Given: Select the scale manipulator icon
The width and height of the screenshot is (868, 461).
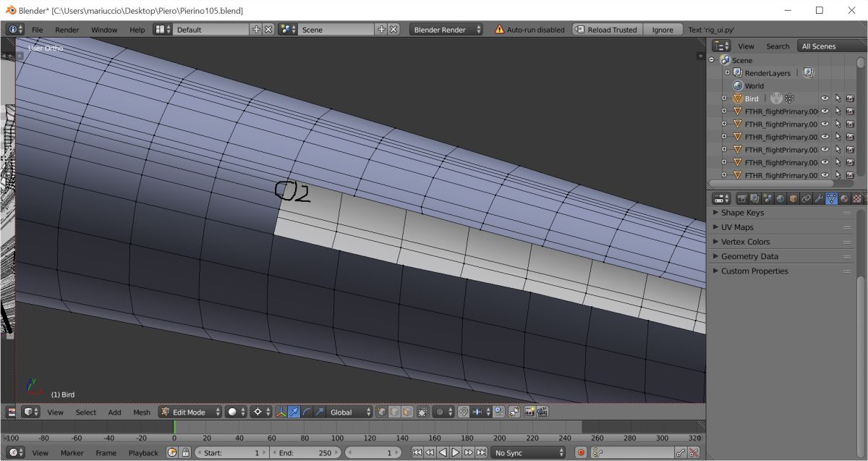Looking at the screenshot, I should (319, 412).
